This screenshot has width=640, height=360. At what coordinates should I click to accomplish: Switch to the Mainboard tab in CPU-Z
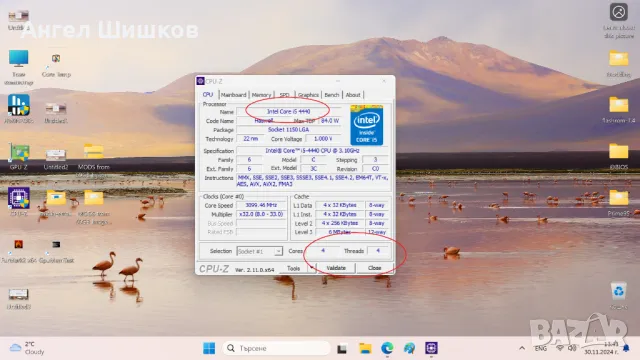[233, 95]
